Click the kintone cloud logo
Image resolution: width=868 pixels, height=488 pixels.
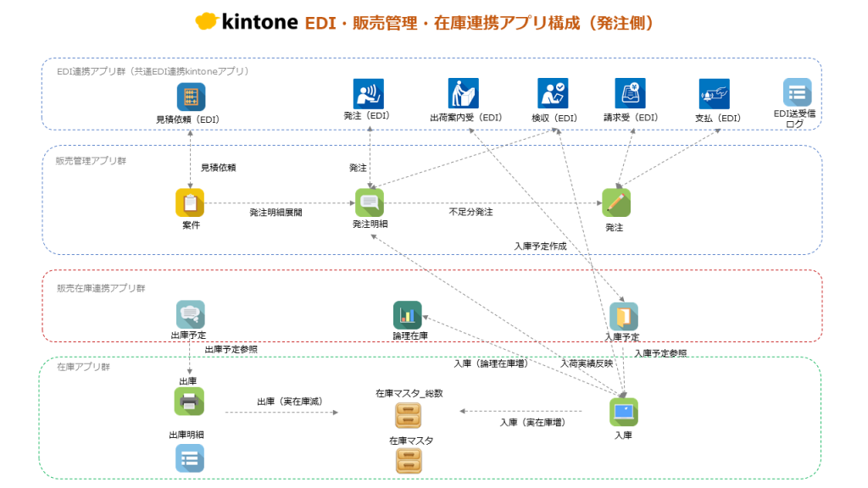207,21
